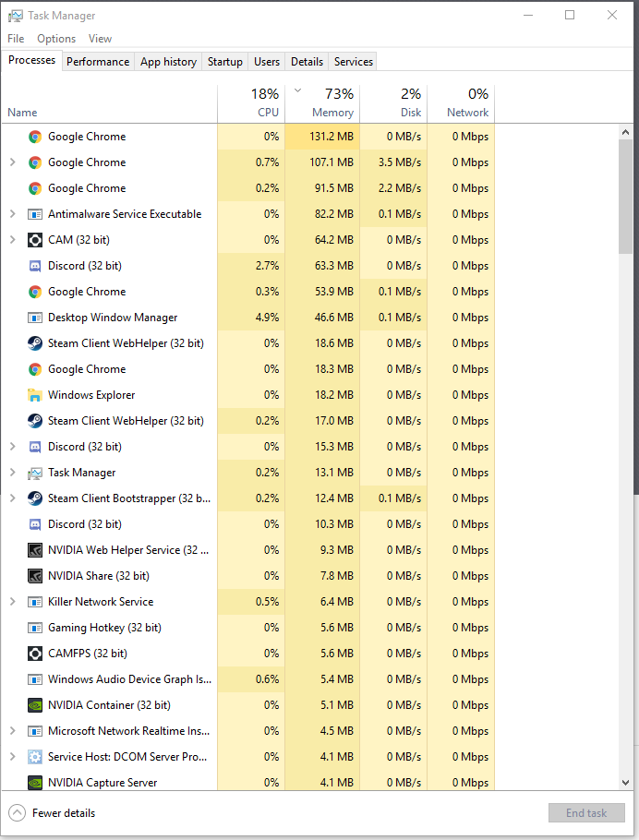Switch to the Startup tab
The width and height of the screenshot is (639, 840).
(225, 62)
